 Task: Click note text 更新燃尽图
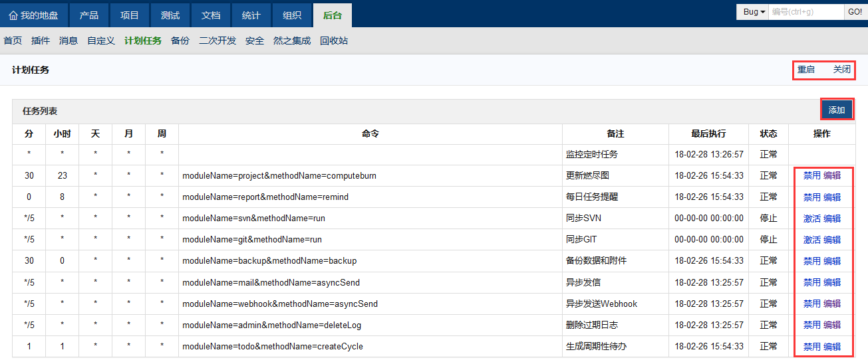[587, 176]
